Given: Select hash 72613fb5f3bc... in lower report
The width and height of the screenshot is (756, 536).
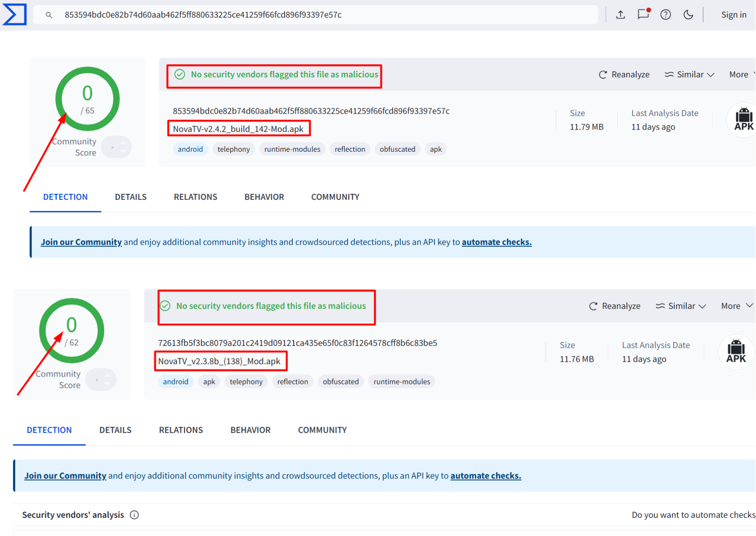Looking at the screenshot, I should tap(298, 343).
